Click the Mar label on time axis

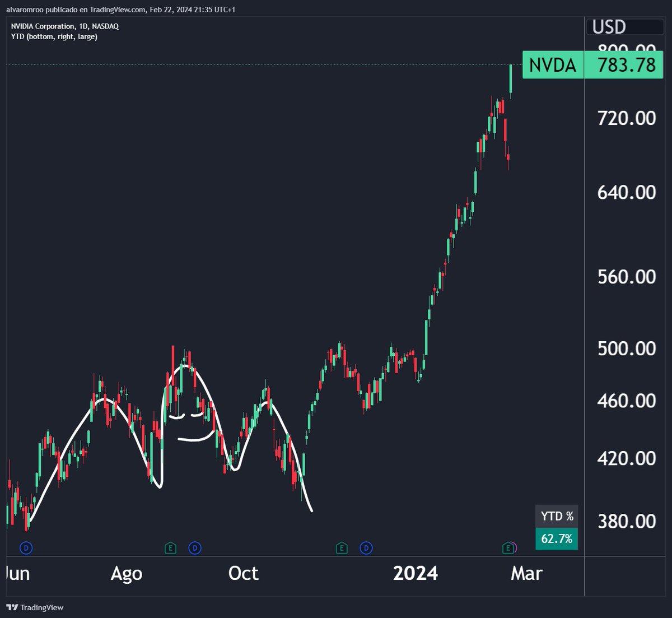coord(527,573)
